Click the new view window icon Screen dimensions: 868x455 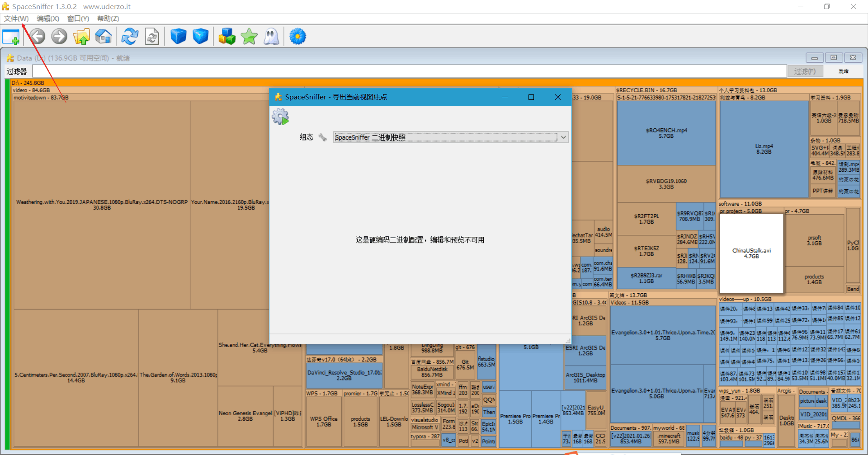coord(11,37)
